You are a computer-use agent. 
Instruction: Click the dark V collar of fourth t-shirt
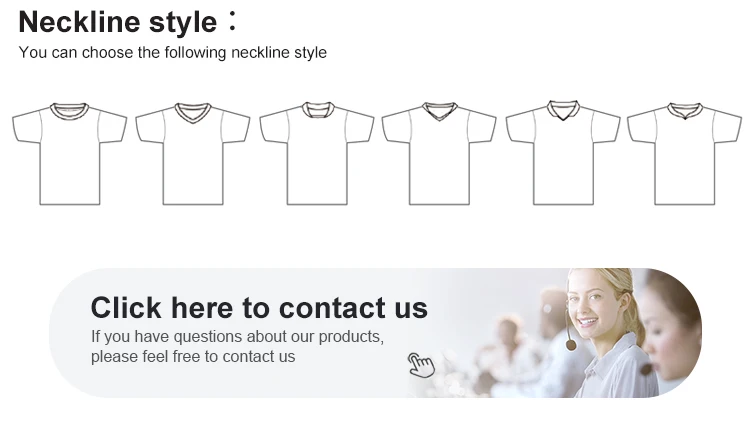pyautogui.click(x=439, y=111)
